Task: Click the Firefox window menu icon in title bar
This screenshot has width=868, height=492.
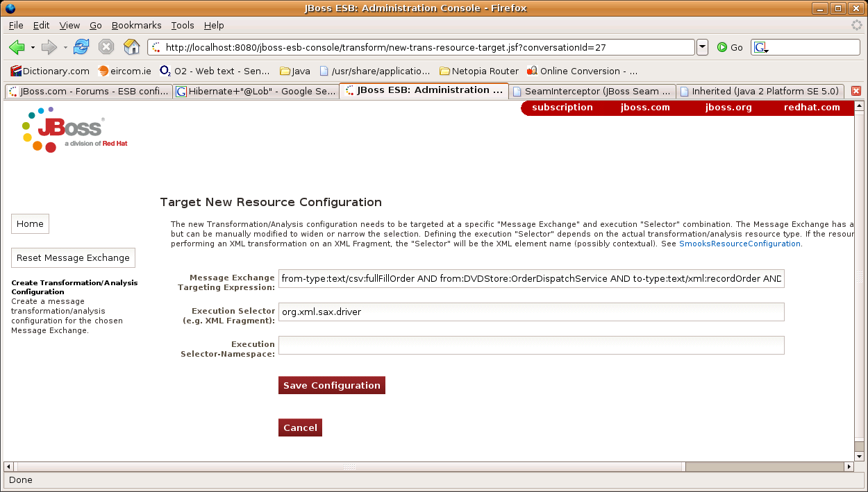Action: [9, 8]
